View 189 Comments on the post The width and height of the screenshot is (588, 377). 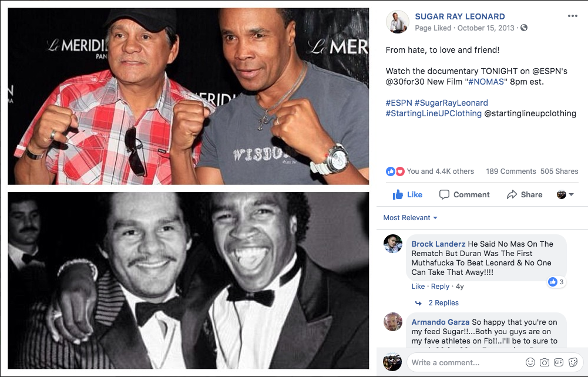[x=510, y=171]
